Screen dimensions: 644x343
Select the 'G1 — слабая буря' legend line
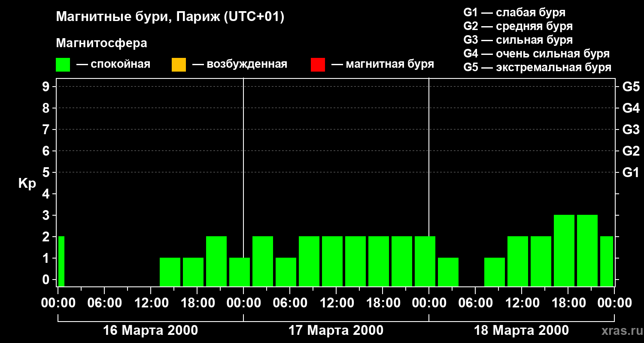[514, 12]
